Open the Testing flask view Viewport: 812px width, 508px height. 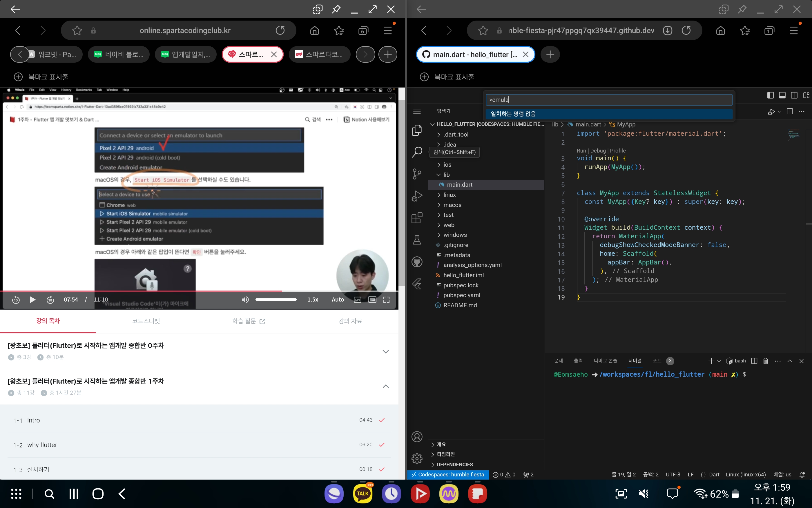[x=417, y=240]
